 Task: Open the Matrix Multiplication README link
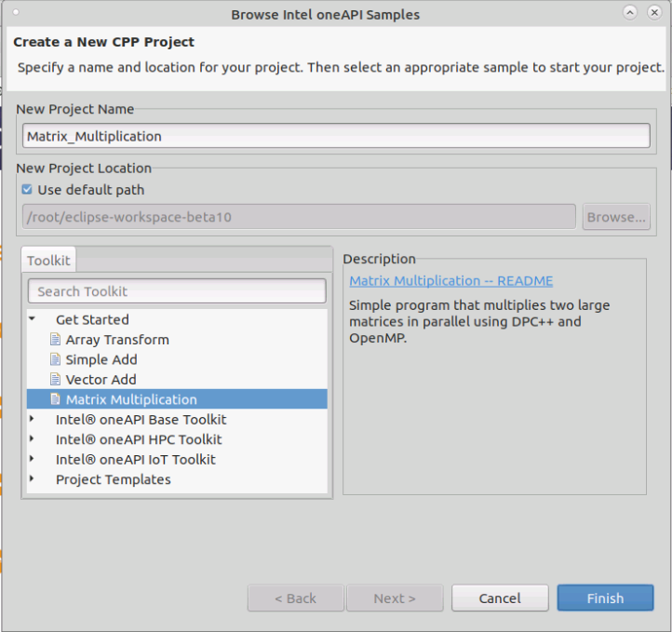[450, 281]
